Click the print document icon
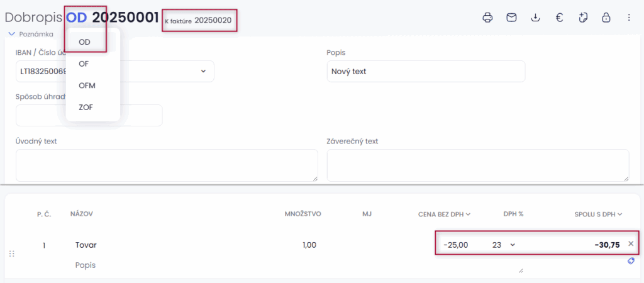This screenshot has height=283, width=644. [x=487, y=18]
